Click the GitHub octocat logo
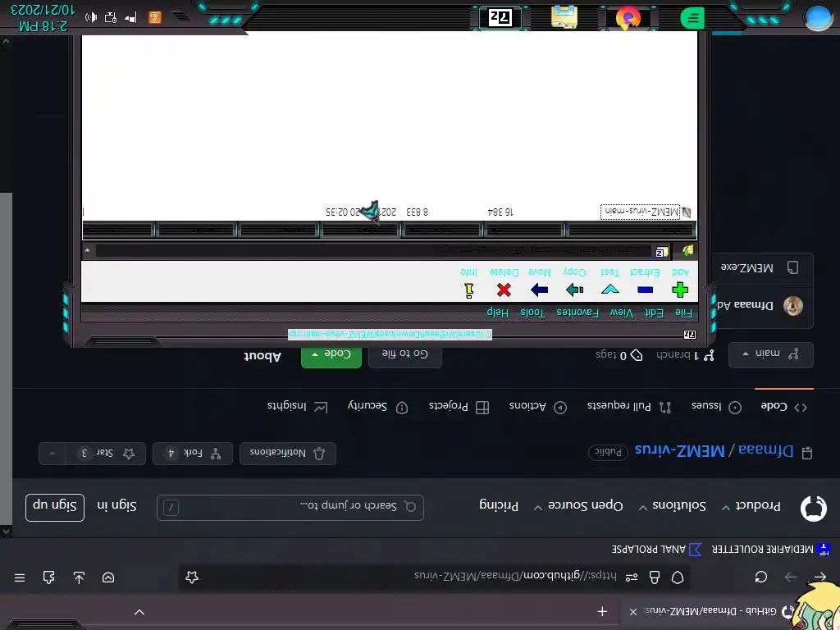The image size is (840, 630). (813, 508)
